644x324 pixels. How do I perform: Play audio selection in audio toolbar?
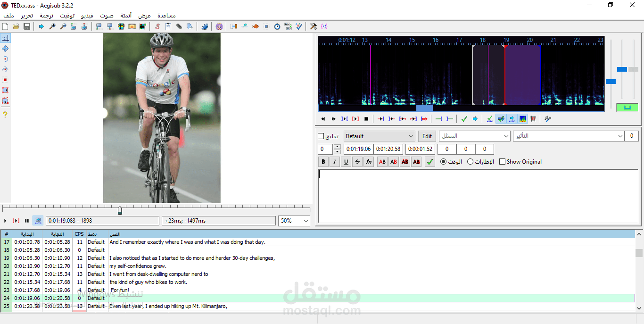(345, 119)
